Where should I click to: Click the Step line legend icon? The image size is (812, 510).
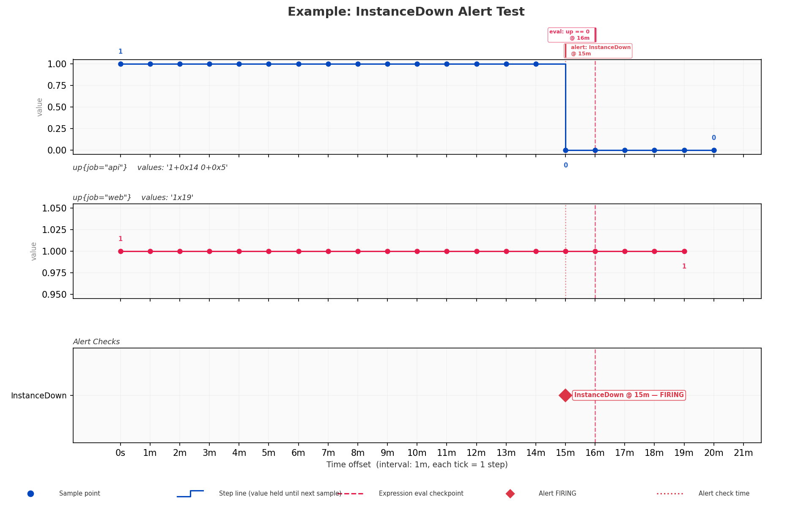tap(190, 494)
